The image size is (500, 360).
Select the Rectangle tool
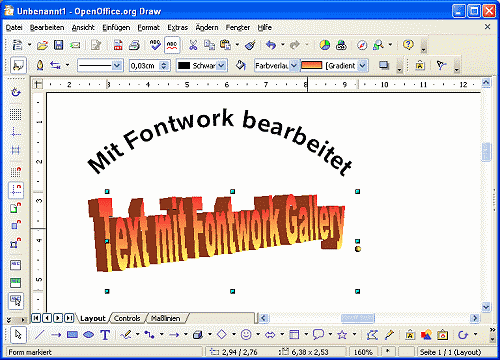point(72,334)
